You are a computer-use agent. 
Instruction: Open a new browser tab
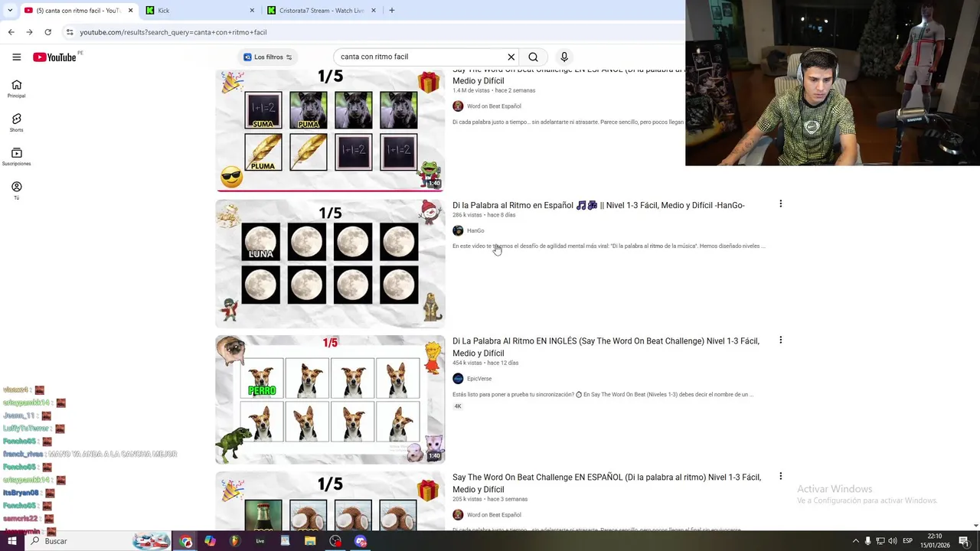(391, 10)
